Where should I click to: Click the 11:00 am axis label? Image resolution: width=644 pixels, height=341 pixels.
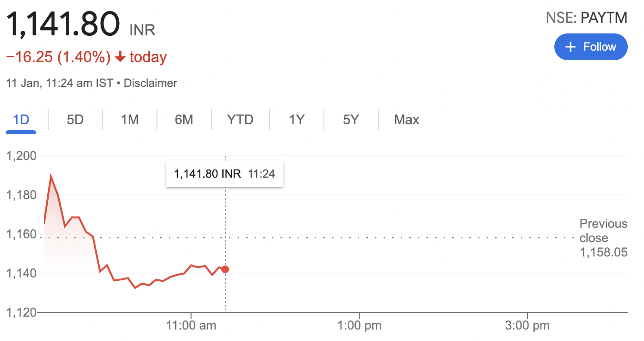point(191,326)
